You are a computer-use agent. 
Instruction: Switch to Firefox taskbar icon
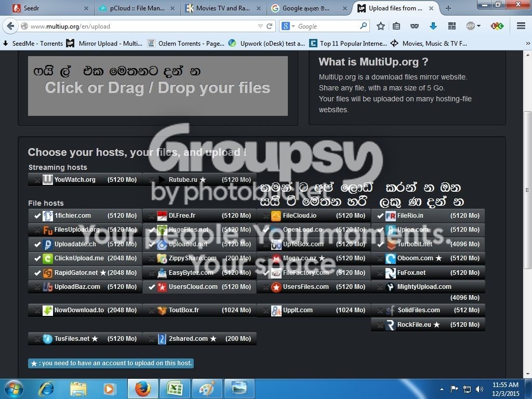click(142, 389)
